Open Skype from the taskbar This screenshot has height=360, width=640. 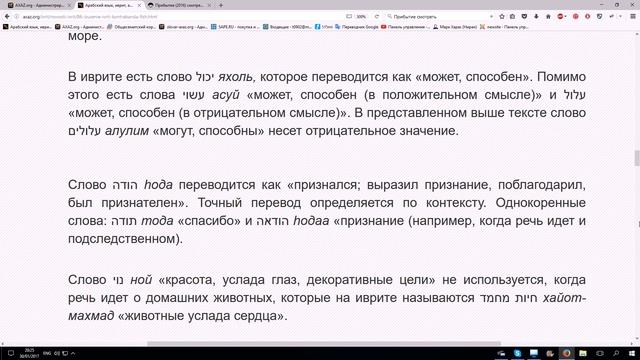tap(518, 353)
